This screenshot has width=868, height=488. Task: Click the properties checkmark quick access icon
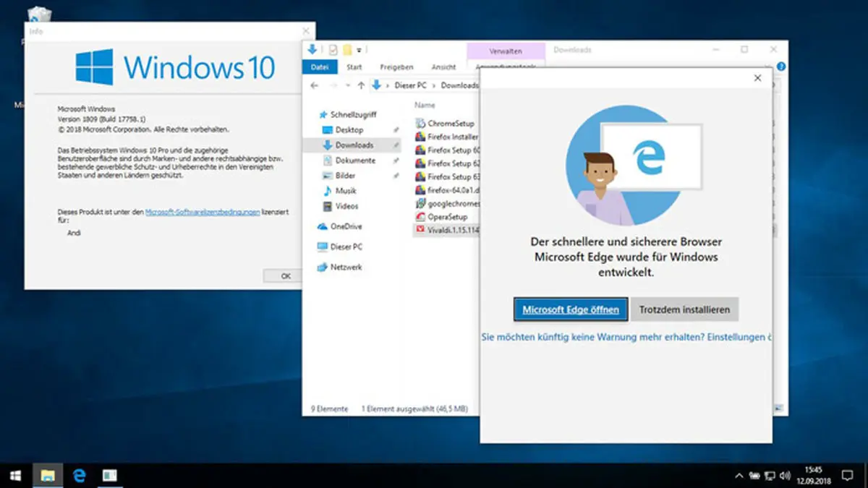tap(333, 50)
